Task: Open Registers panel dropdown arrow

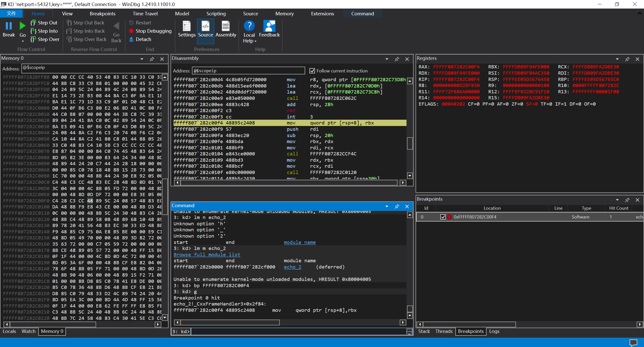Action: pos(617,59)
